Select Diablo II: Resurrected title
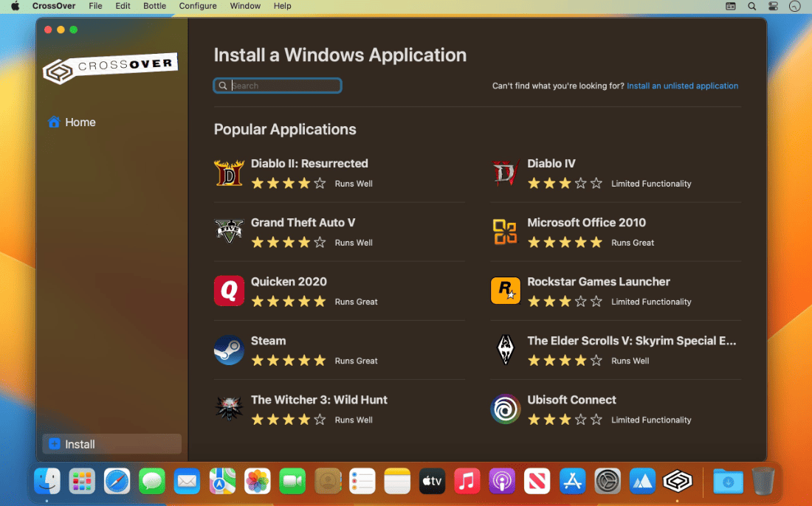 [309, 164]
